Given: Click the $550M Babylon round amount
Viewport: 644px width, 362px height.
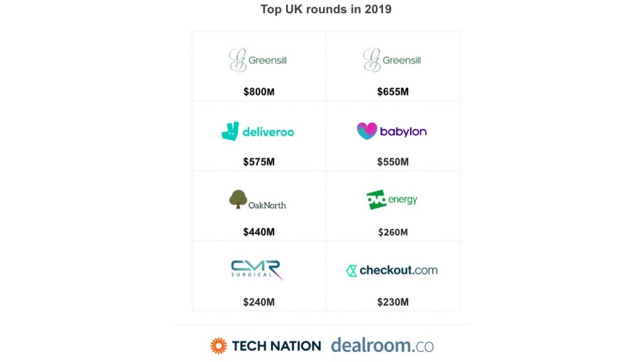Looking at the screenshot, I should click(x=393, y=162).
